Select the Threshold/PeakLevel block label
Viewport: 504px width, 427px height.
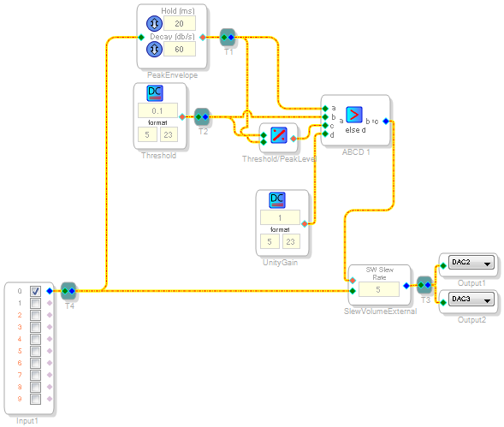pos(279,159)
